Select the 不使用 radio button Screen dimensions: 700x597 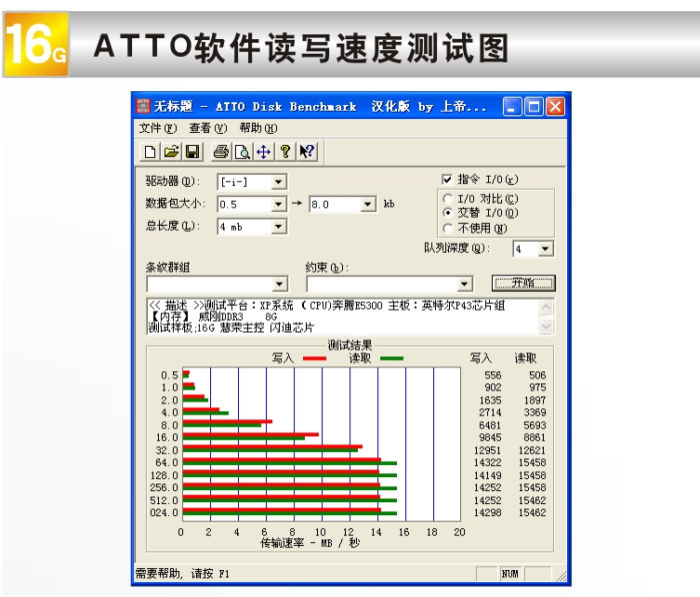coord(447,228)
